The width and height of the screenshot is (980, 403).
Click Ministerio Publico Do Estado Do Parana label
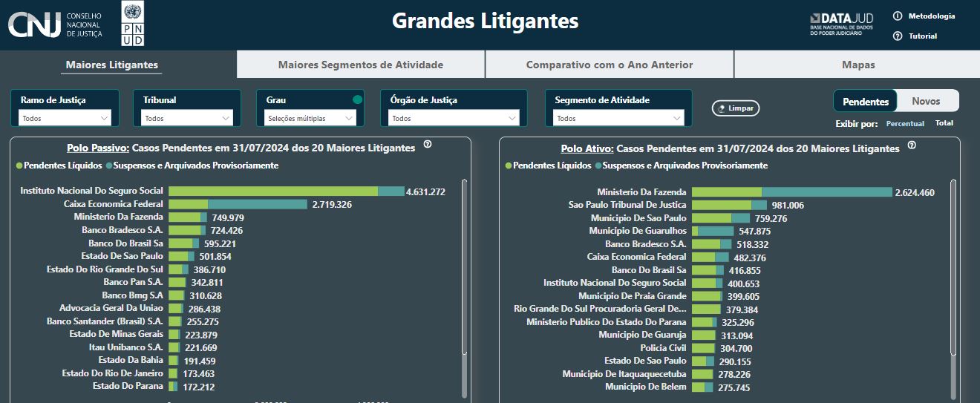tap(607, 322)
